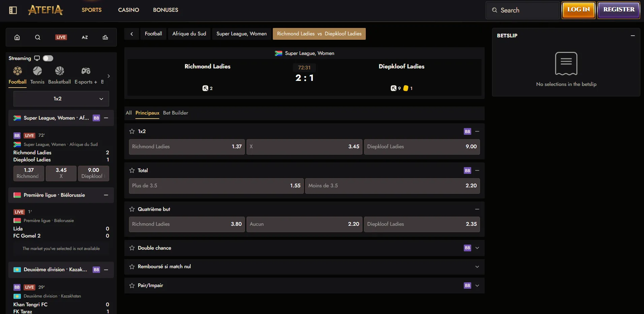Viewport: 644px width, 314px height.
Task: Open the statistics bar chart icon
Action: point(105,37)
